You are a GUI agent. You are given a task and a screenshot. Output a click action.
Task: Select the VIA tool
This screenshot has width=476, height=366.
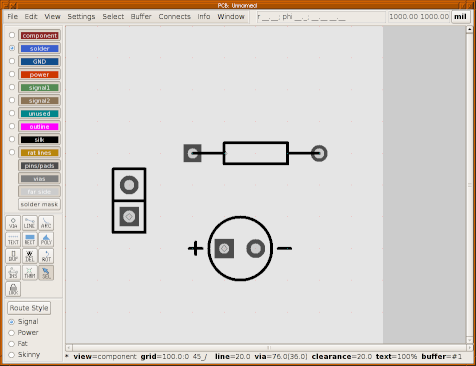(13, 223)
